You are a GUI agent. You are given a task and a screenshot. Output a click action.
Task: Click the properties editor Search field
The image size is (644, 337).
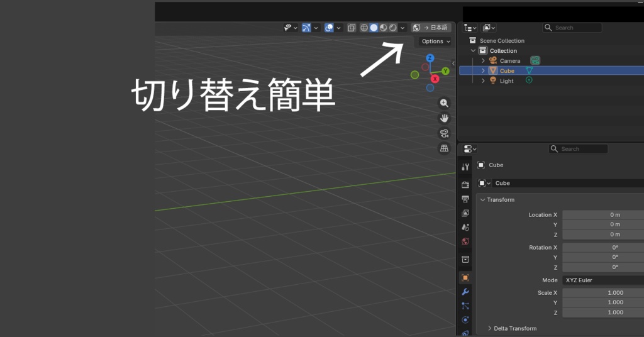pyautogui.click(x=578, y=149)
